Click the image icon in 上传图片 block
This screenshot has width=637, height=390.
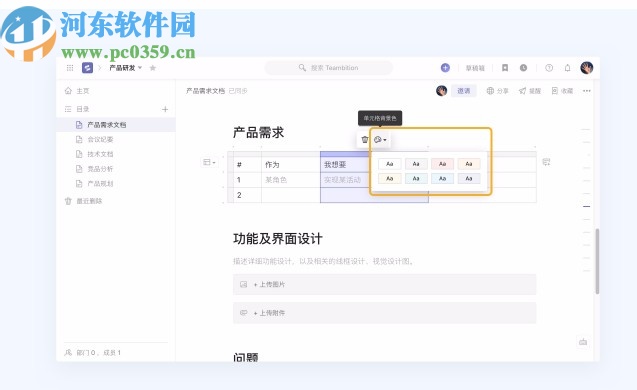click(x=243, y=284)
